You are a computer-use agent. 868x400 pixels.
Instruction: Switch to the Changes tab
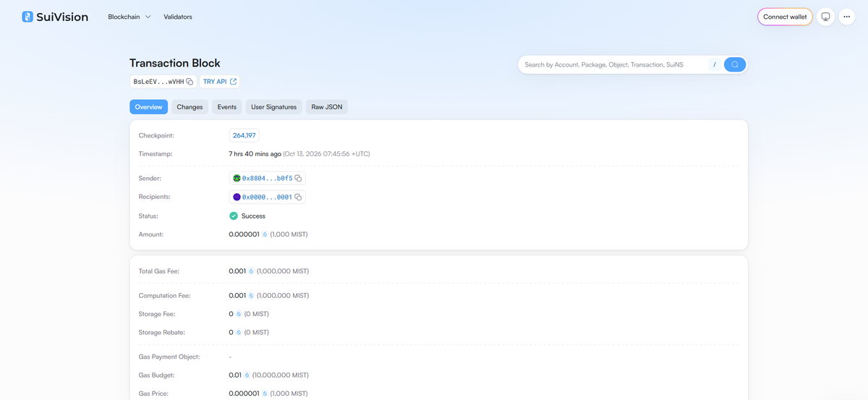(x=190, y=107)
